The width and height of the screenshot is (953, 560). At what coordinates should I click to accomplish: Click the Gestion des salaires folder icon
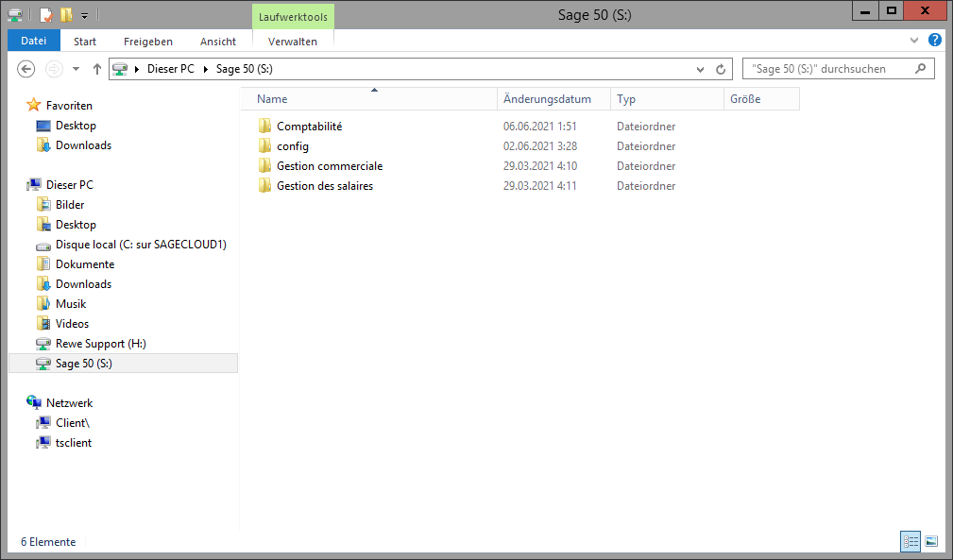pos(264,185)
